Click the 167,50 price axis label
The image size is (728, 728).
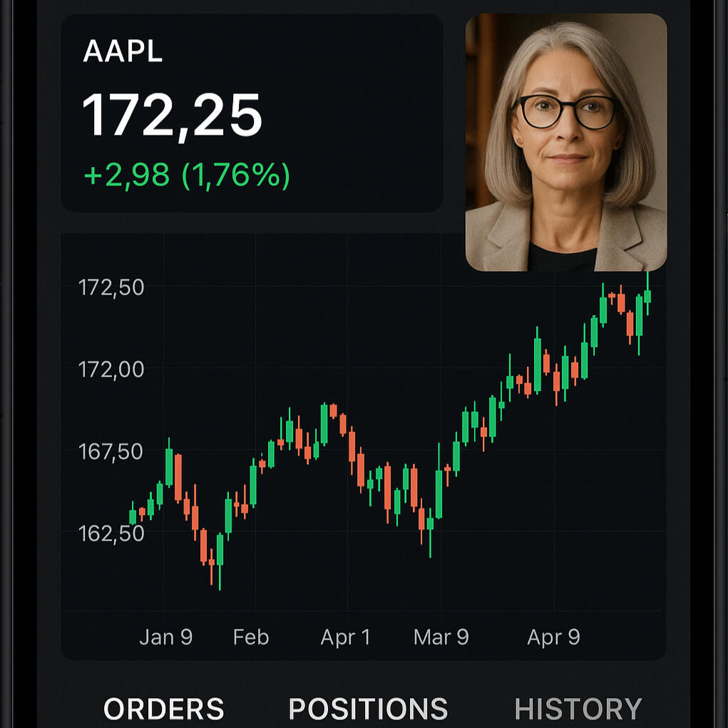(111, 451)
